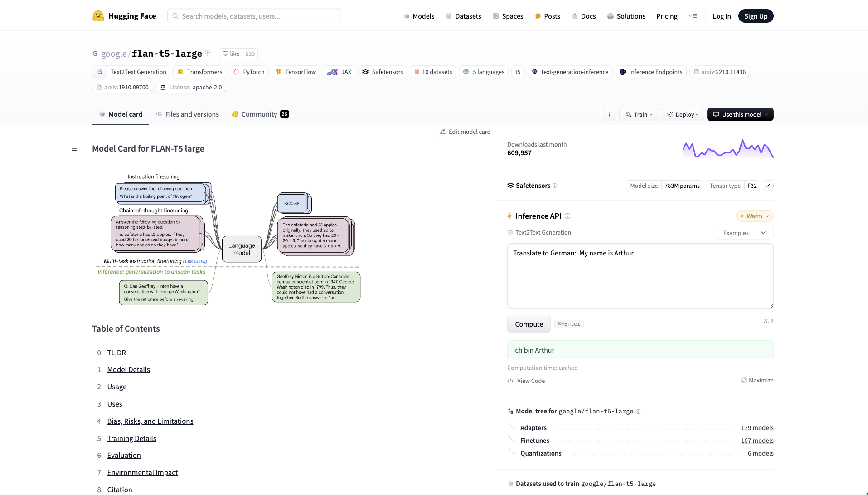Open Docs in top navigation
This screenshot has height=495, width=868.
tap(584, 16)
